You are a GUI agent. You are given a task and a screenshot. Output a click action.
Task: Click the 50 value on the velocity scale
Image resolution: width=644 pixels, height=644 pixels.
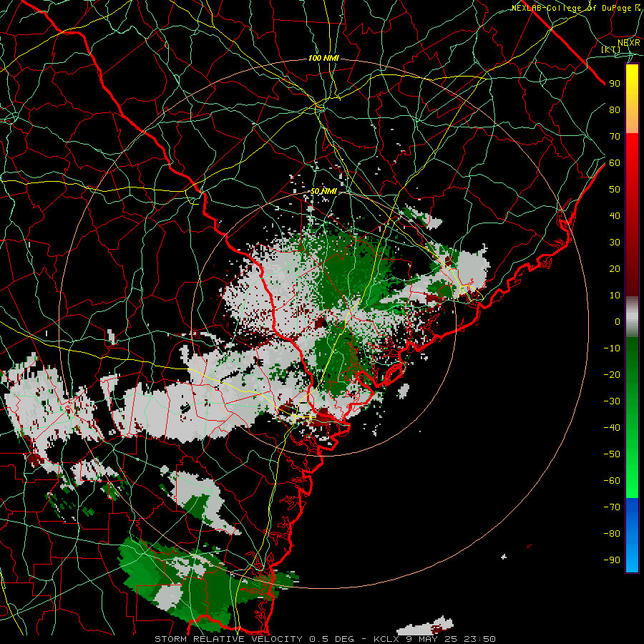pos(615,190)
